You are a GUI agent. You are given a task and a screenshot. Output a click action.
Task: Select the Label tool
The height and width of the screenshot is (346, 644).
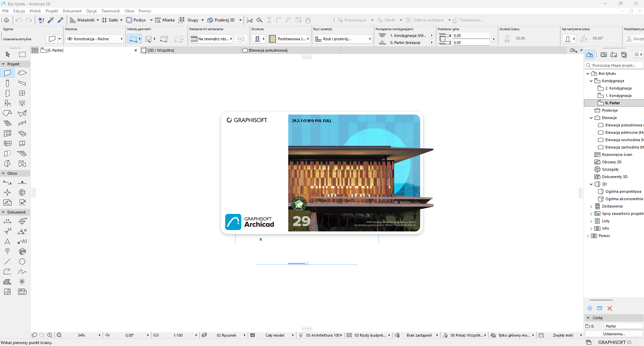tap(22, 241)
